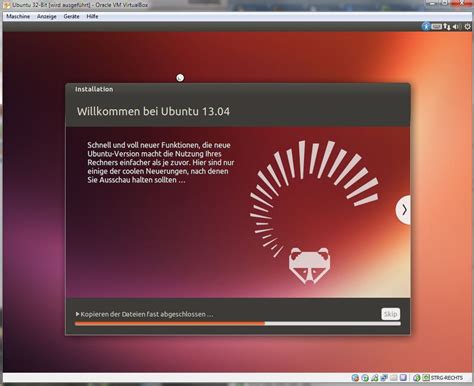The height and width of the screenshot is (386, 474).
Task: Click 'Kopieren der Dateien fast abgeschlossen' status text
Action: click(147, 314)
